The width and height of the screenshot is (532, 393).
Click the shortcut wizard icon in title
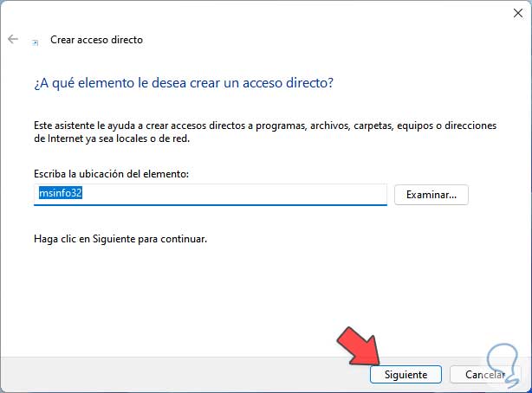pos(35,41)
